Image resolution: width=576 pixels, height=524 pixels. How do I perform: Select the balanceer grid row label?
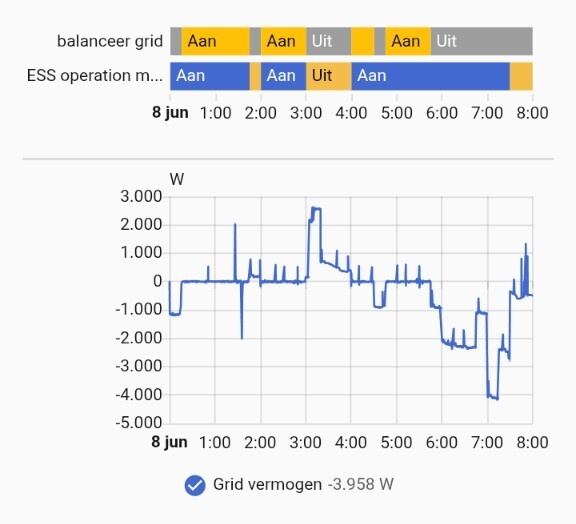109,41
